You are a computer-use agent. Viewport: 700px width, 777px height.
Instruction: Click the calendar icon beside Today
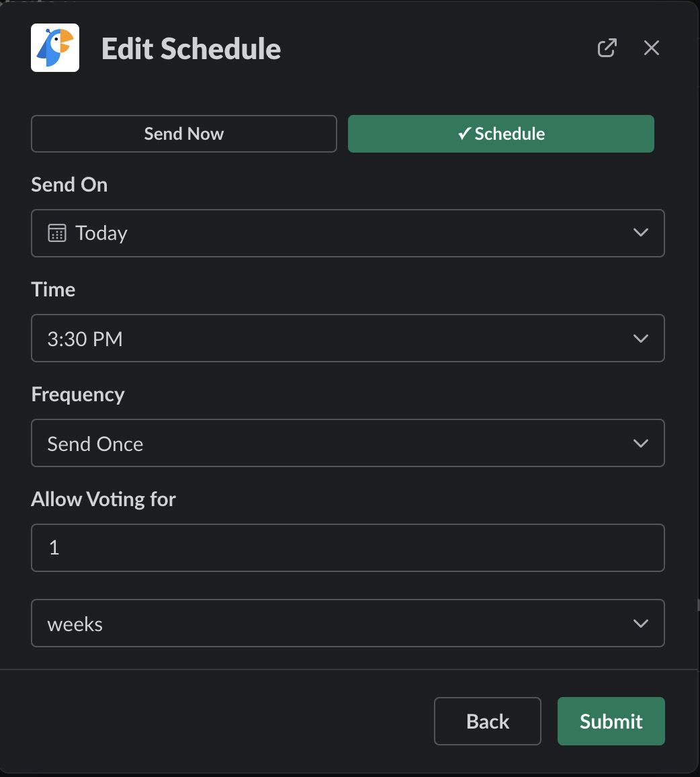(x=57, y=233)
